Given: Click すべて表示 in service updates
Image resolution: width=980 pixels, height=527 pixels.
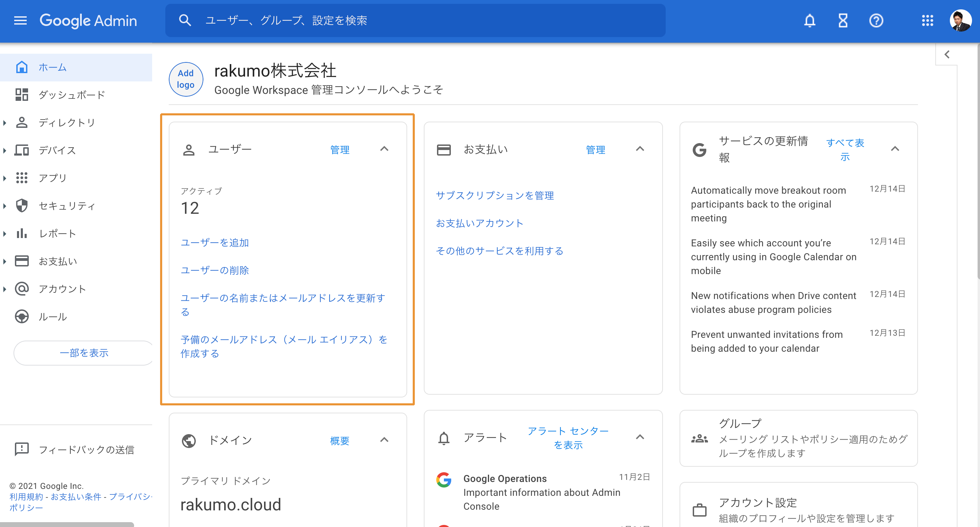Looking at the screenshot, I should [x=845, y=150].
